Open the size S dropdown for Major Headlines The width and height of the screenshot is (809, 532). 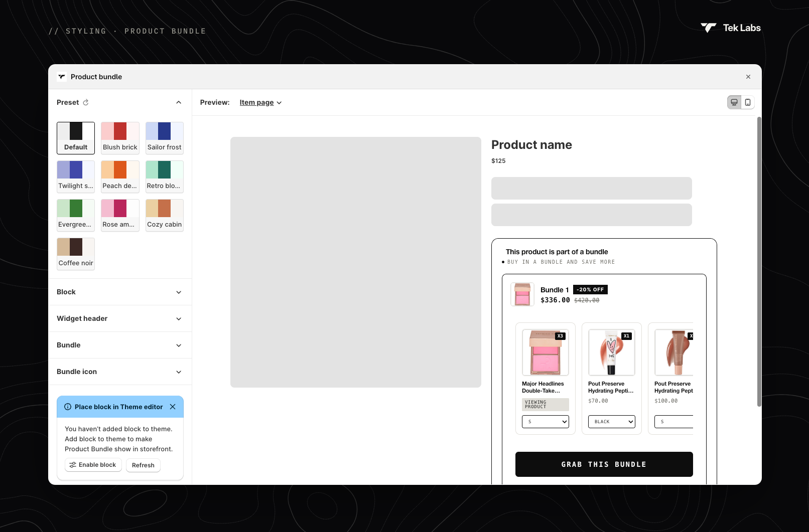point(546,422)
